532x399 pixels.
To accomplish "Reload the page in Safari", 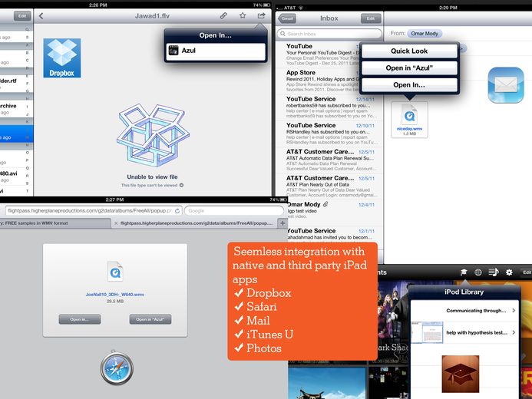I will (177, 211).
